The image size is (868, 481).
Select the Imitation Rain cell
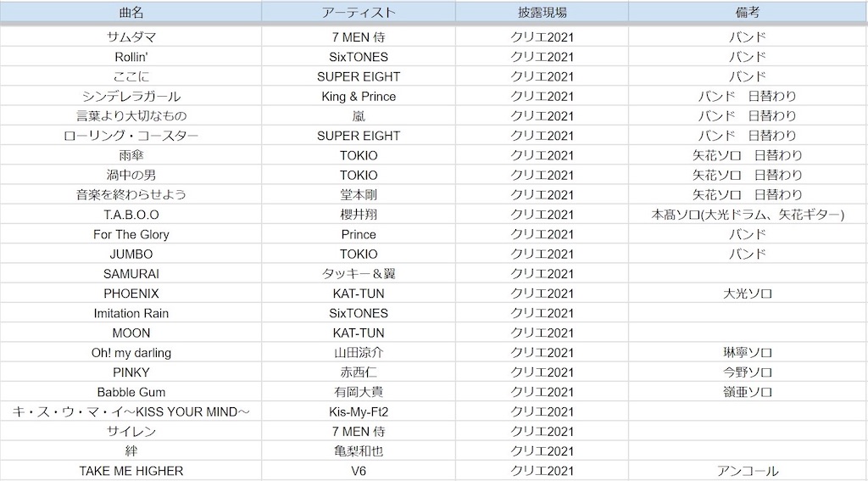tap(131, 314)
